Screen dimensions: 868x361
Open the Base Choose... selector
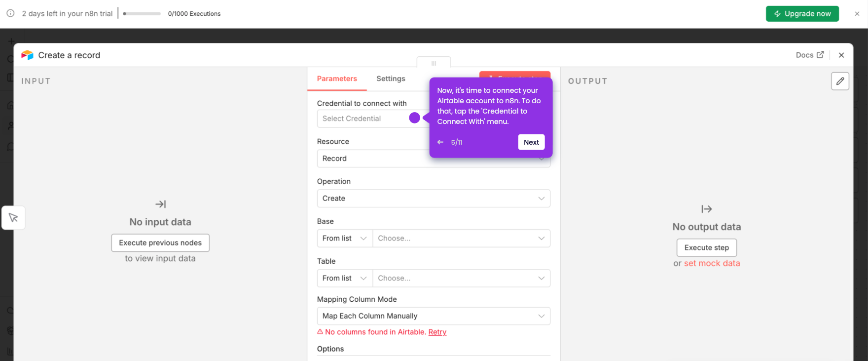(x=462, y=239)
